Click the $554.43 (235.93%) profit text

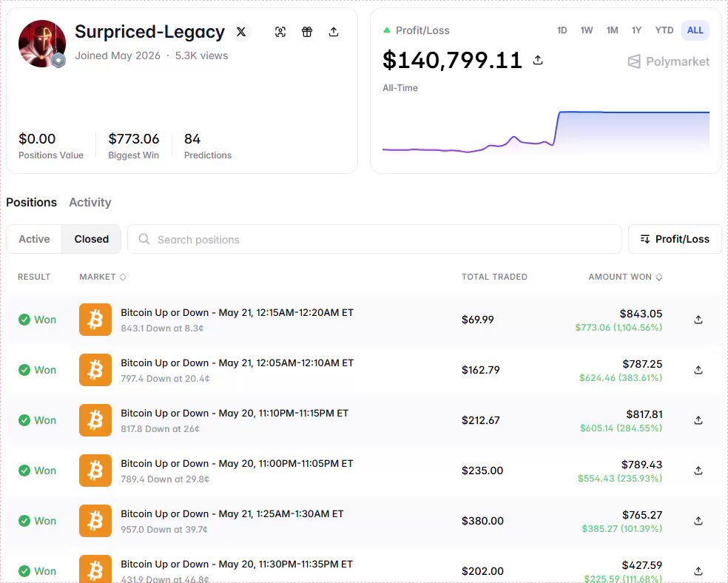[x=620, y=478]
